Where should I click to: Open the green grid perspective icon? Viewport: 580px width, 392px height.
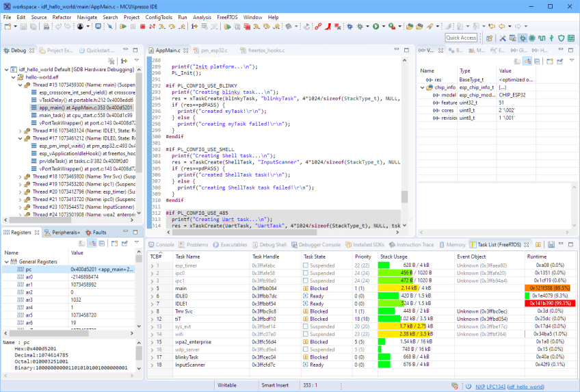point(571,38)
